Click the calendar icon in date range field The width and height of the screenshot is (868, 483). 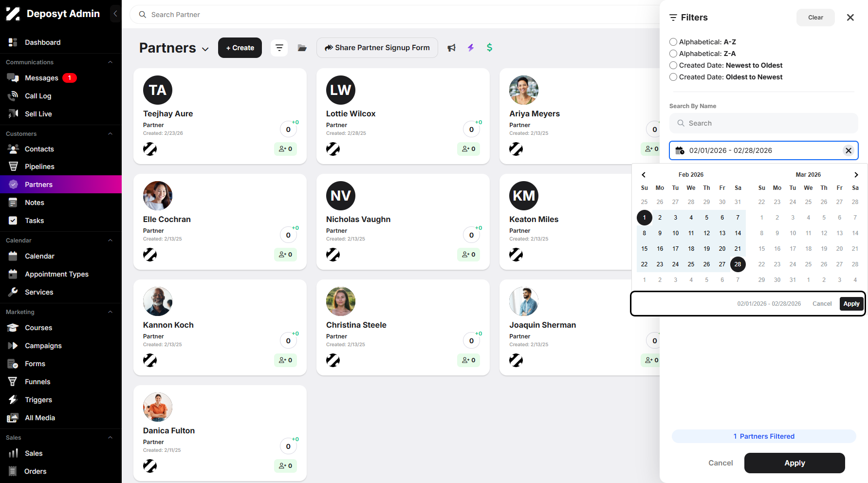tap(680, 150)
